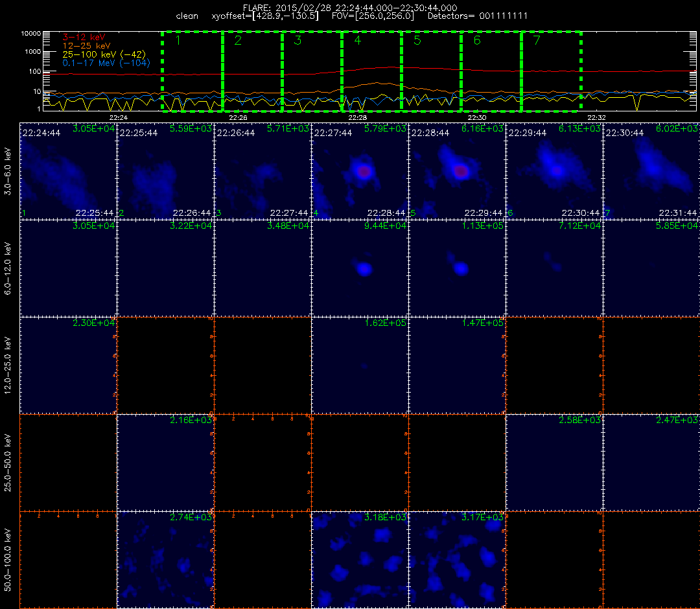Click the 22:31:44 end time label

click(677, 213)
